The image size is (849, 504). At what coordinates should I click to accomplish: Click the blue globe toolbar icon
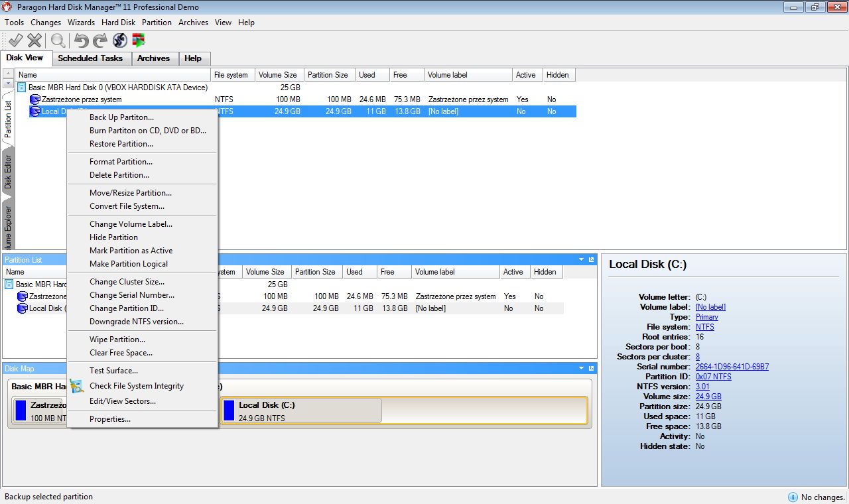click(119, 40)
